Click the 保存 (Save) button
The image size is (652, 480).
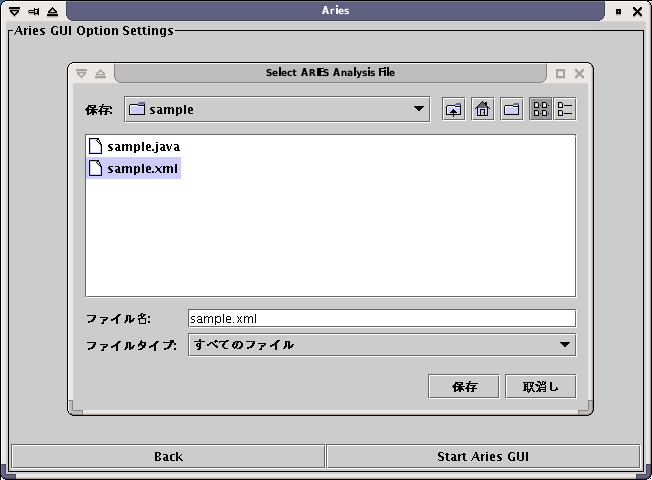coord(463,386)
